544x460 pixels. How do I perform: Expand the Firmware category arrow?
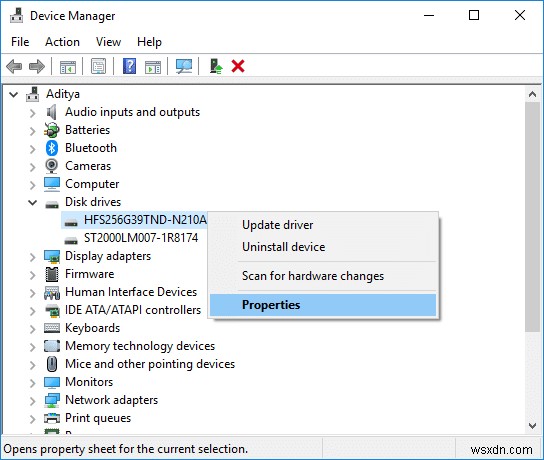click(32, 275)
